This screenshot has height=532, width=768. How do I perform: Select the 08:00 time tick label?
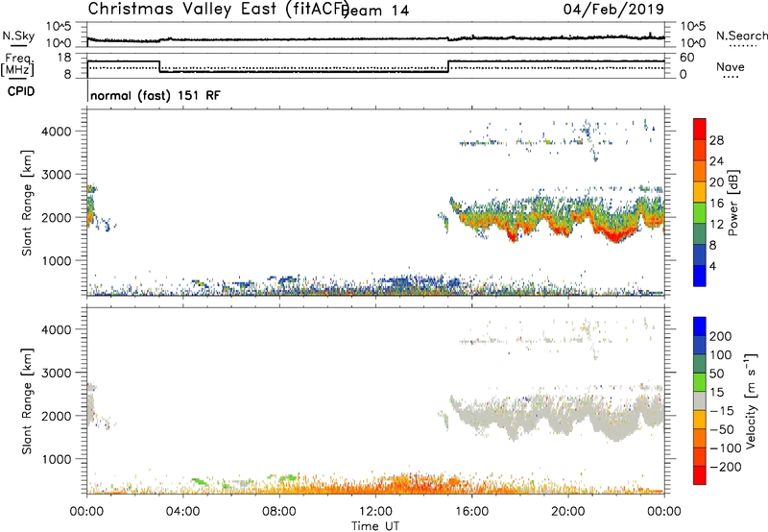[278, 512]
